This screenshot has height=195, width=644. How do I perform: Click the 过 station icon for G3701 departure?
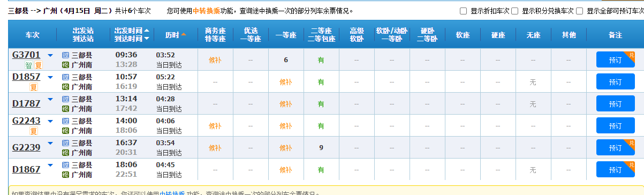[65, 55]
